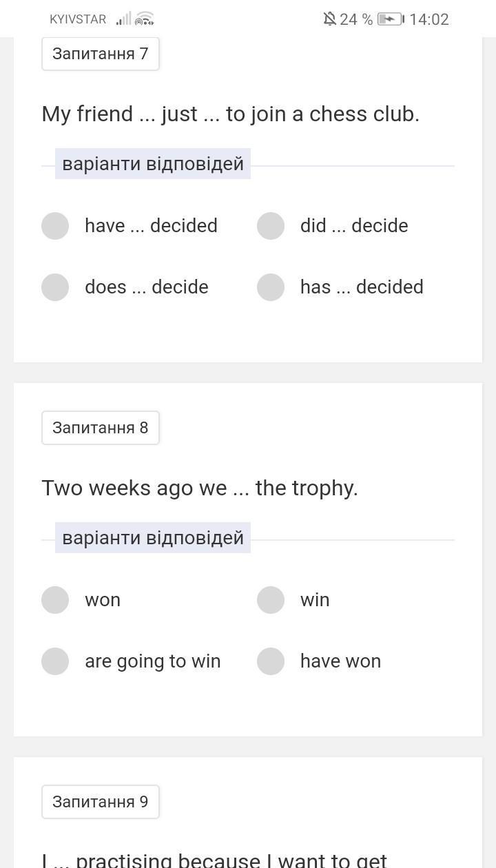496x868 pixels.
Task: Select answer "have ... decided"
Action: (x=55, y=226)
